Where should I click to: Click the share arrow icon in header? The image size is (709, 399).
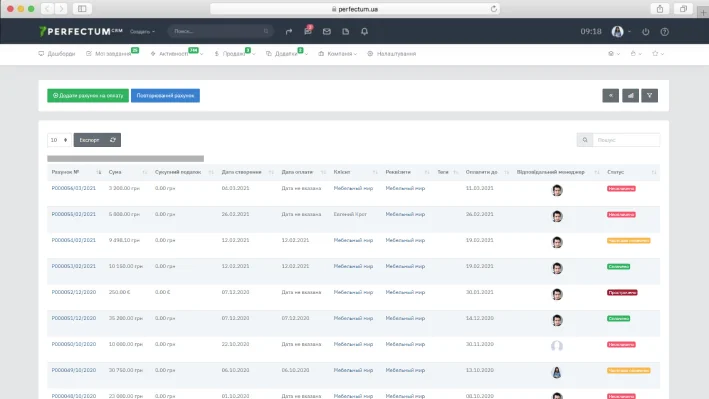(x=288, y=31)
